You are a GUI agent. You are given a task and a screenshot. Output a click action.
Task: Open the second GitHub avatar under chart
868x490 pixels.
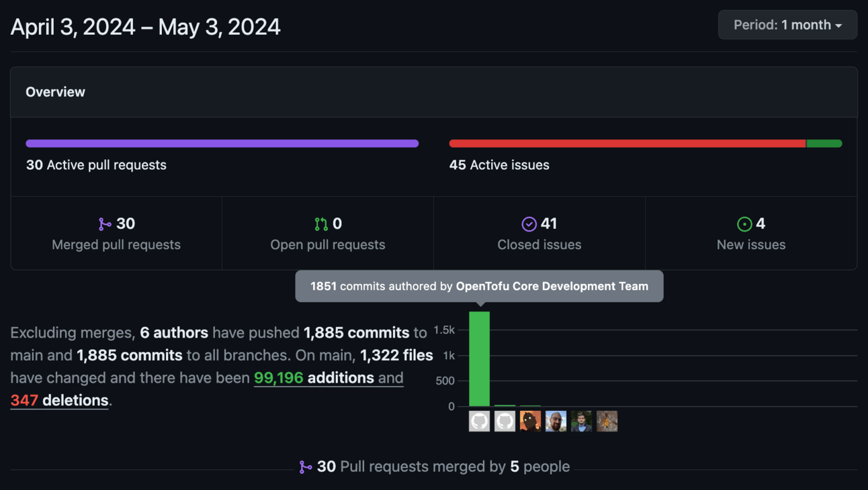click(505, 422)
